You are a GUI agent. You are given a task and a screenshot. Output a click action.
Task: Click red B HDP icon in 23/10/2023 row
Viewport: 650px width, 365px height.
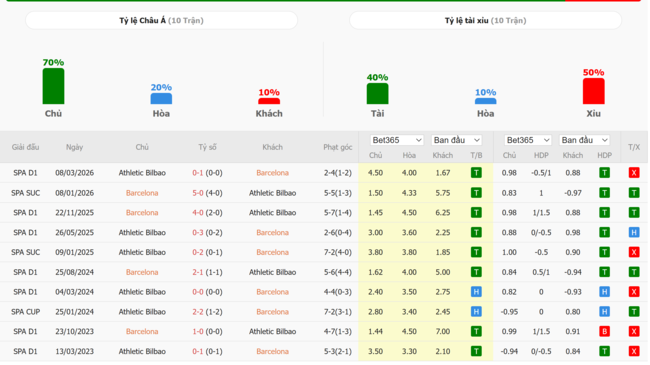point(604,331)
